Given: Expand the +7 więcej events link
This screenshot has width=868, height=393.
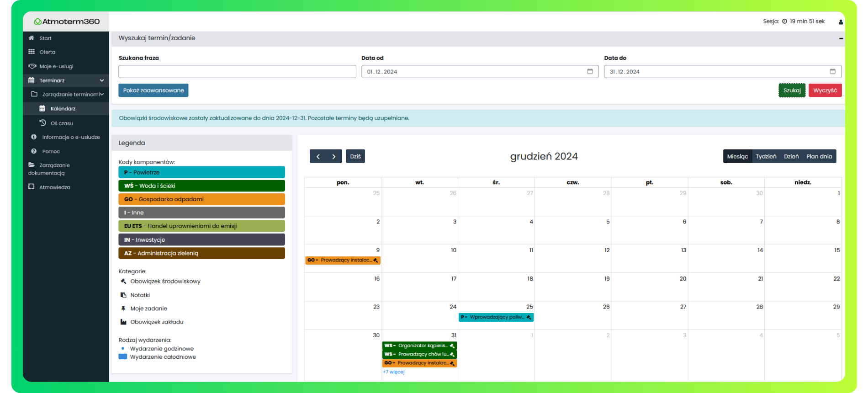Looking at the screenshot, I should click(394, 372).
